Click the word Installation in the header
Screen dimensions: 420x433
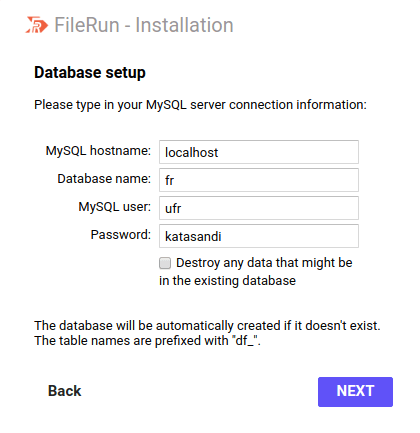[184, 25]
